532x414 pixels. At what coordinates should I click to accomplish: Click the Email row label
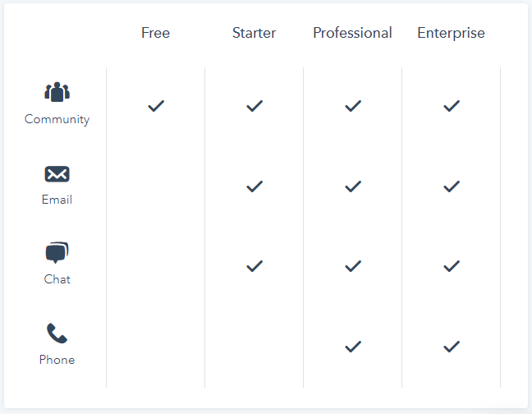coord(57,200)
